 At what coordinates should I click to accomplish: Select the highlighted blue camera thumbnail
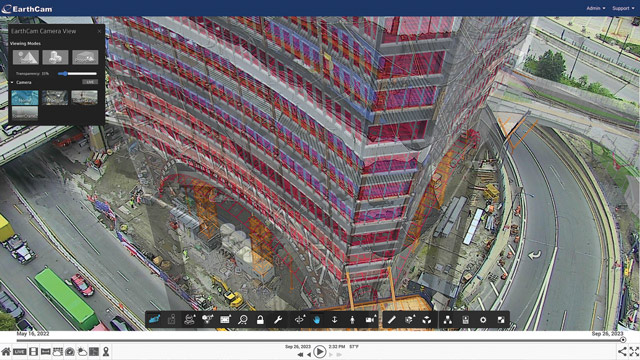[x=25, y=98]
